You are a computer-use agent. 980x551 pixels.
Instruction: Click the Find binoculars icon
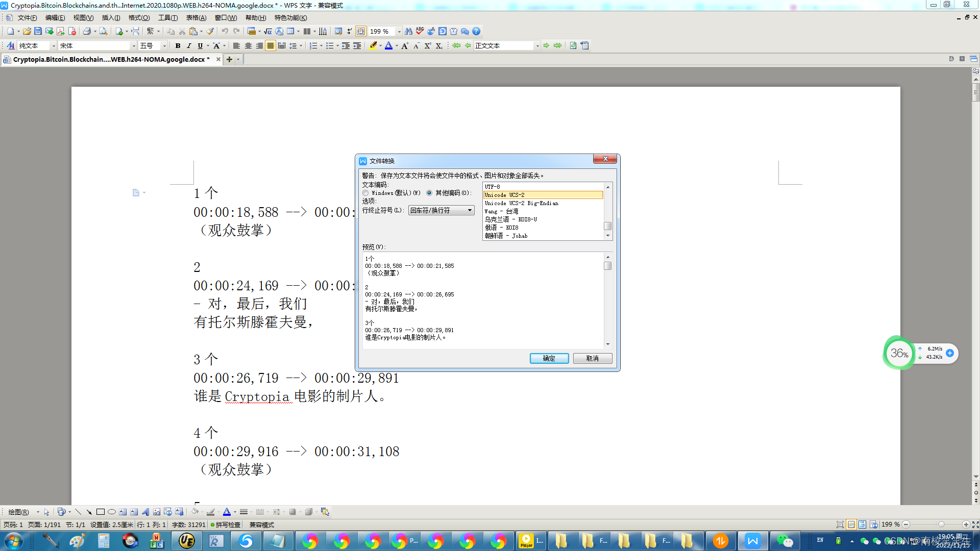[408, 31]
